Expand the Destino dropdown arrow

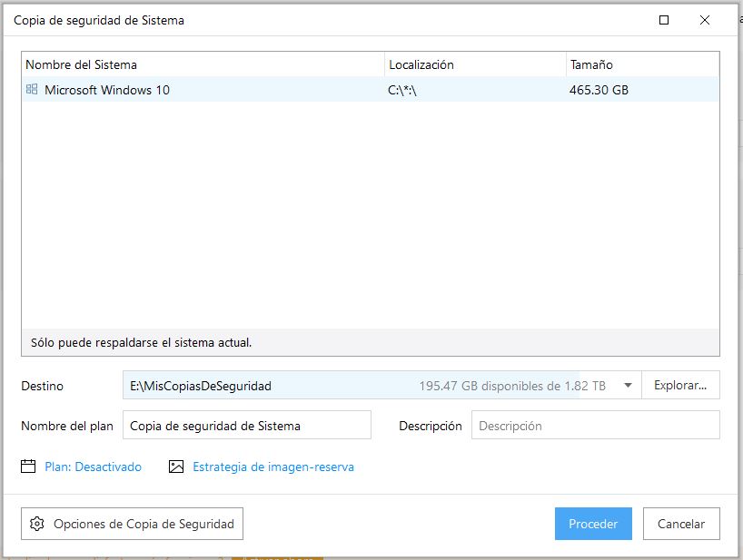coord(628,386)
